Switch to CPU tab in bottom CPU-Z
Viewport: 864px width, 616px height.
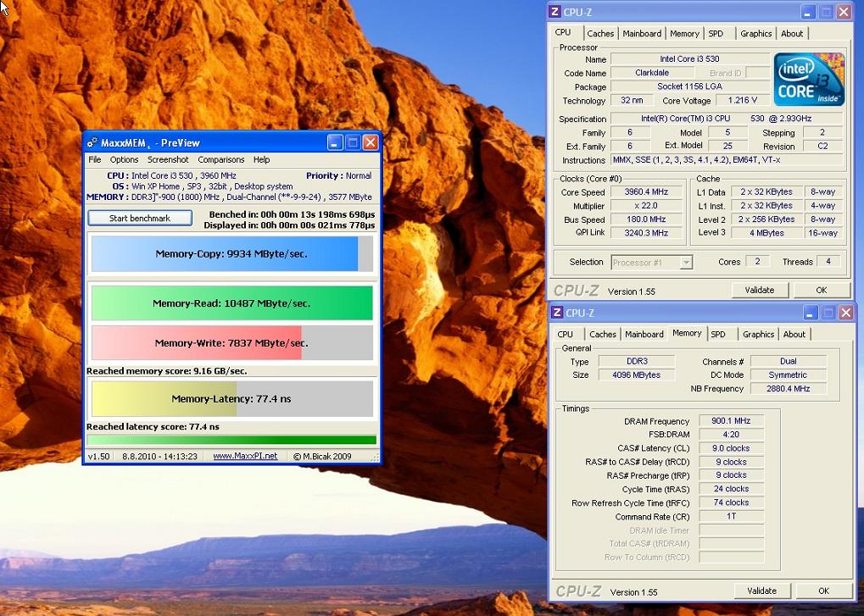click(566, 334)
